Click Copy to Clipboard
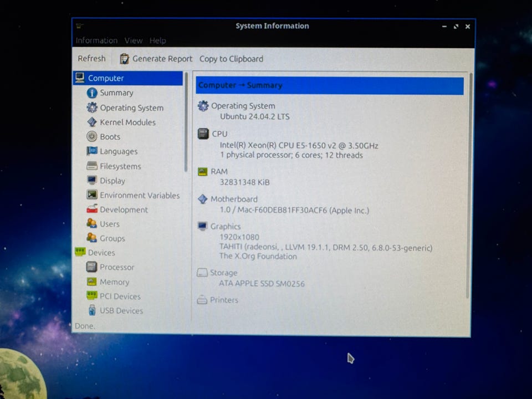Image resolution: width=532 pixels, height=399 pixels. tap(231, 59)
